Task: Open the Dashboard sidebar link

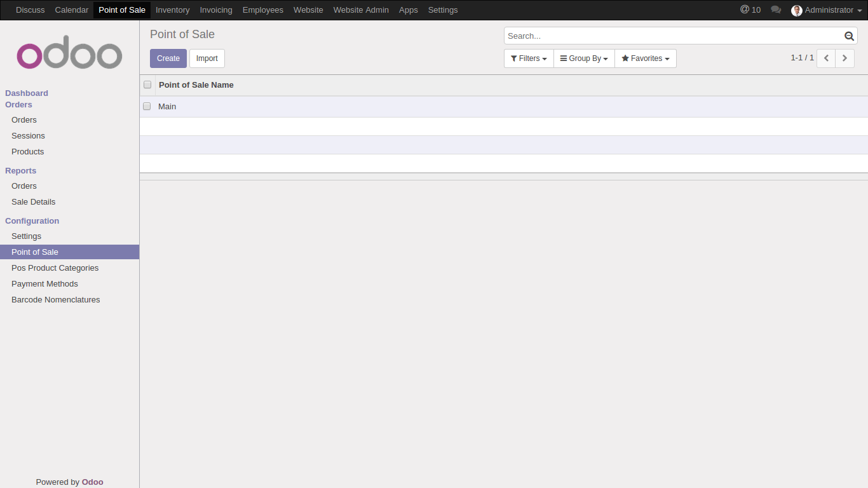Action: click(27, 93)
